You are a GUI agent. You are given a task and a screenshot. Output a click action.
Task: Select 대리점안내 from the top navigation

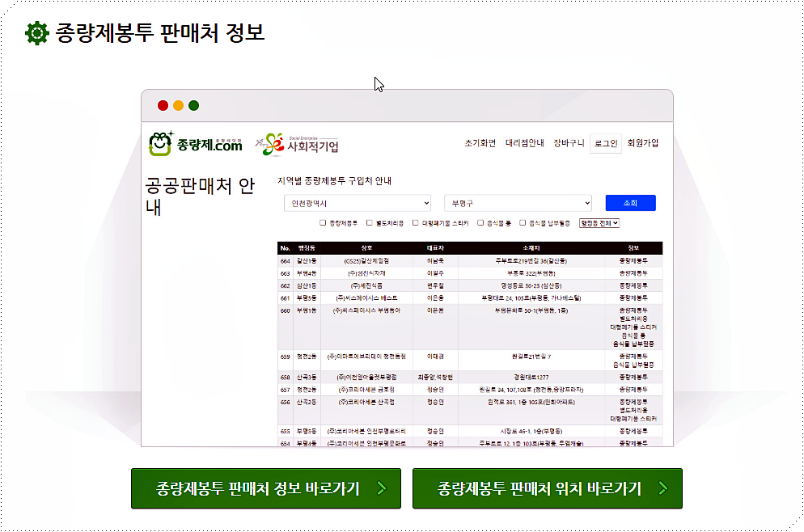(x=526, y=143)
